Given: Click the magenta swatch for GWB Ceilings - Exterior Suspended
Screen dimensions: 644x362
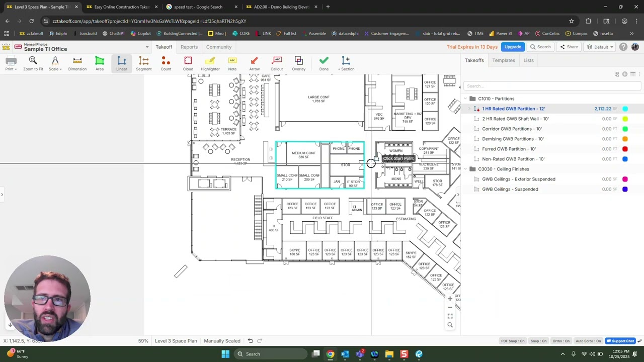Looking at the screenshot, I should [625, 179].
